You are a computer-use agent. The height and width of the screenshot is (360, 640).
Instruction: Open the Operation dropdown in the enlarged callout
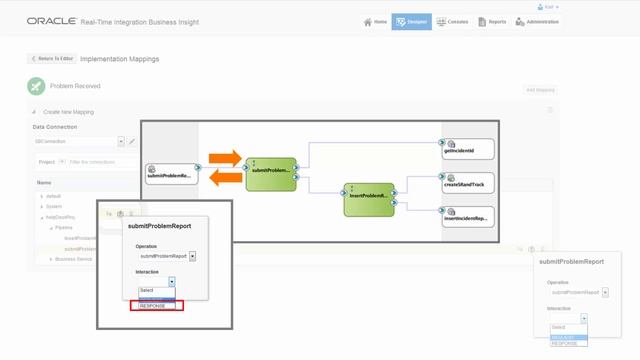point(192,256)
